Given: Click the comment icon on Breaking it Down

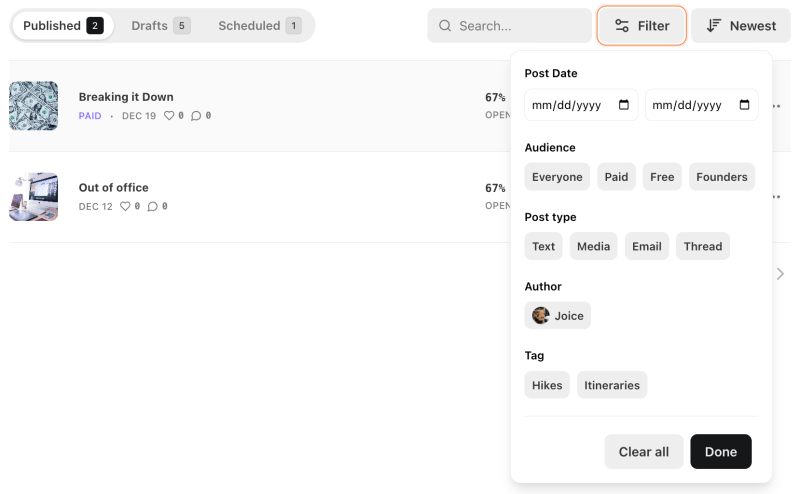Looking at the screenshot, I should pos(196,116).
